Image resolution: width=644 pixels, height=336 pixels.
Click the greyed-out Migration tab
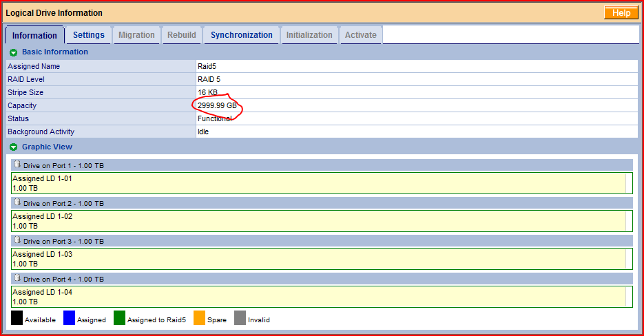136,35
